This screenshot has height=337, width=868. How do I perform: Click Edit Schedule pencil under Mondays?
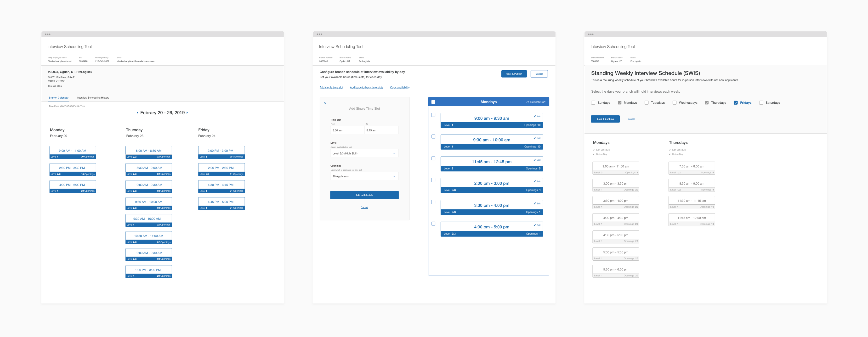pos(594,150)
